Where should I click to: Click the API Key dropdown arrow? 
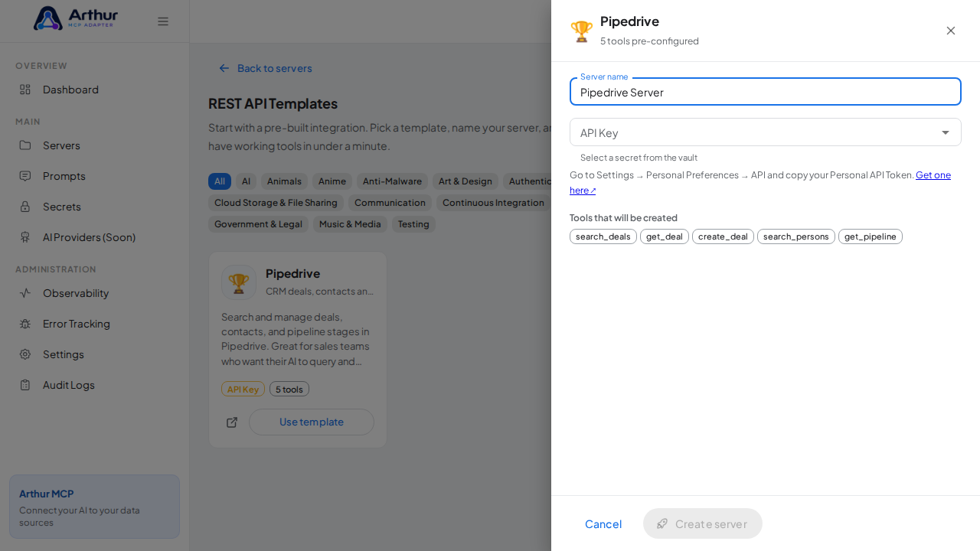946,132
